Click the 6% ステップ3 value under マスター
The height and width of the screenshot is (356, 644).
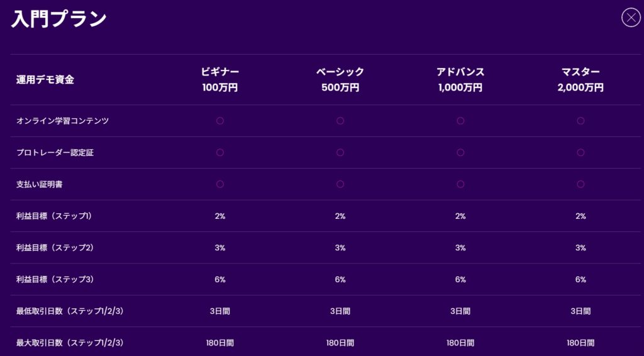click(x=580, y=279)
